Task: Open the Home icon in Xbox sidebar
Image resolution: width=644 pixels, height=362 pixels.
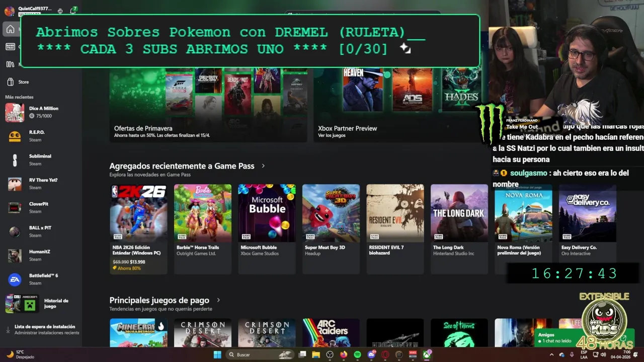Action: coord(10,29)
